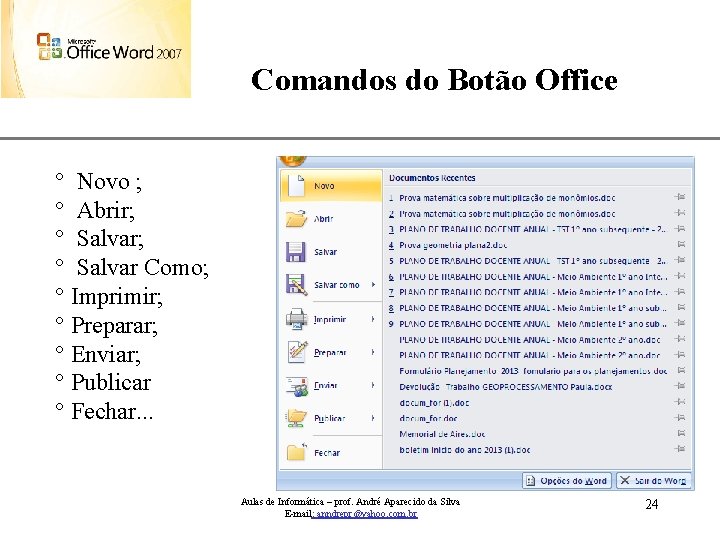Expand the Imprimir submenu arrow
This screenshot has width=720, height=540.
click(x=373, y=319)
